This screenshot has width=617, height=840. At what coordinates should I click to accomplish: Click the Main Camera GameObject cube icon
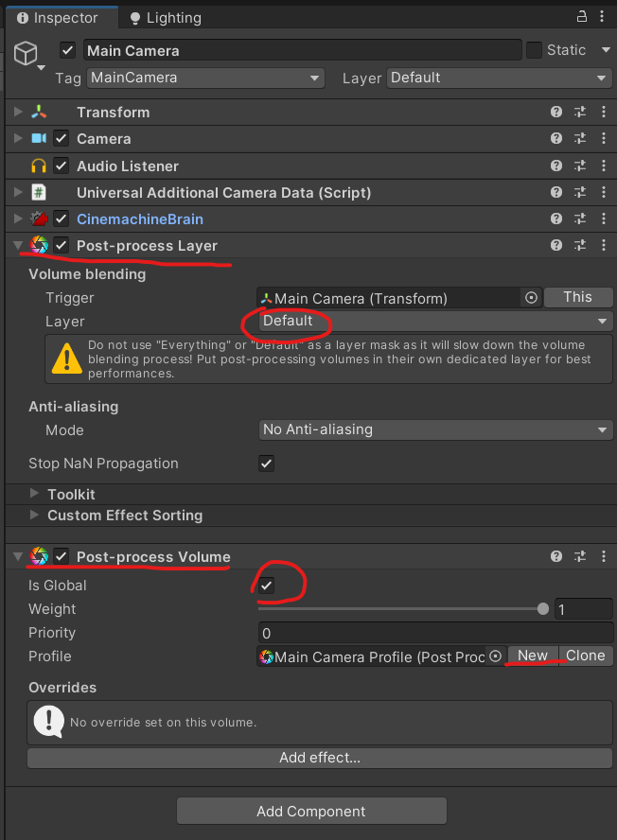coord(26,53)
